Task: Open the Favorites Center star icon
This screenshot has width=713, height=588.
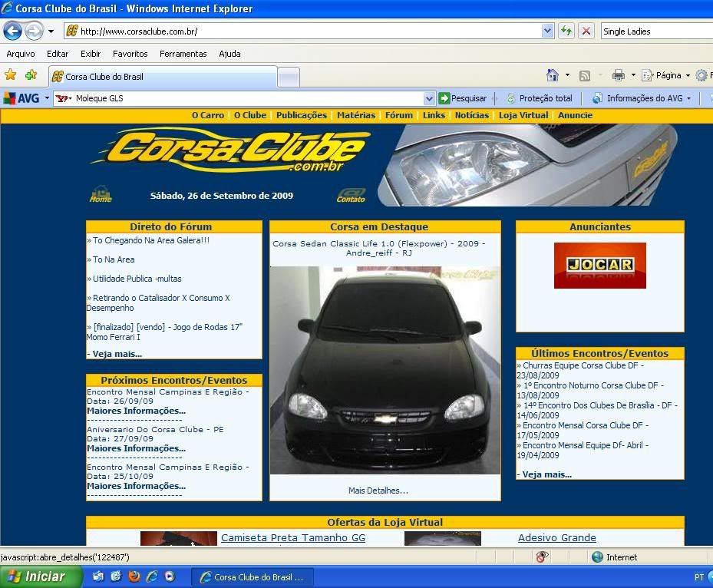Action: click(x=11, y=75)
